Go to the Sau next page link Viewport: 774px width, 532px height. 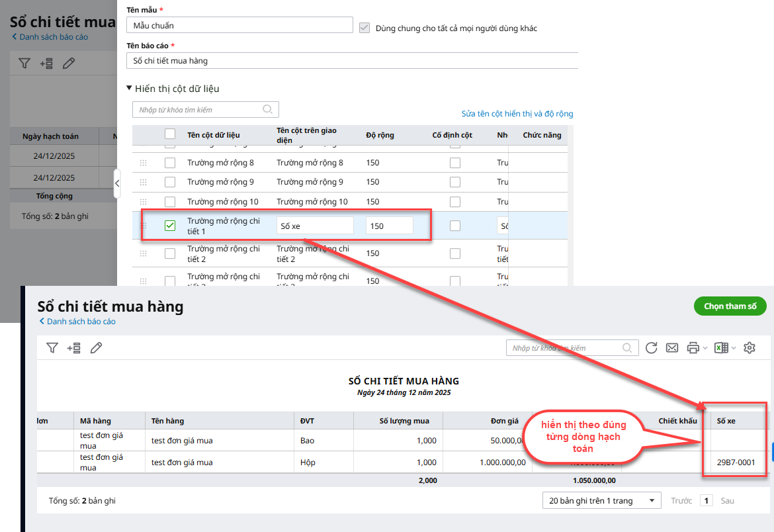727,501
